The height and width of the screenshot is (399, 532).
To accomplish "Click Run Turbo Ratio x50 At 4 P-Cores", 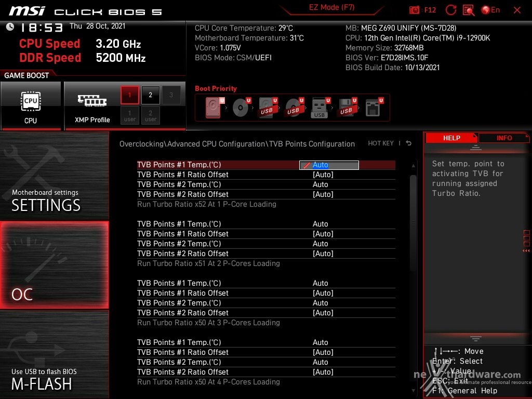I will click(208, 382).
